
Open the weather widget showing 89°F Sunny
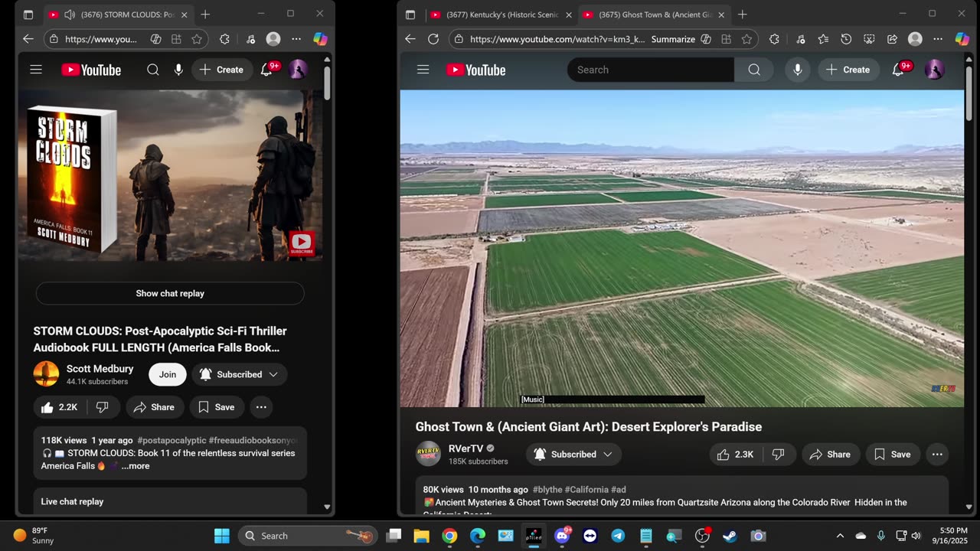pos(33,536)
